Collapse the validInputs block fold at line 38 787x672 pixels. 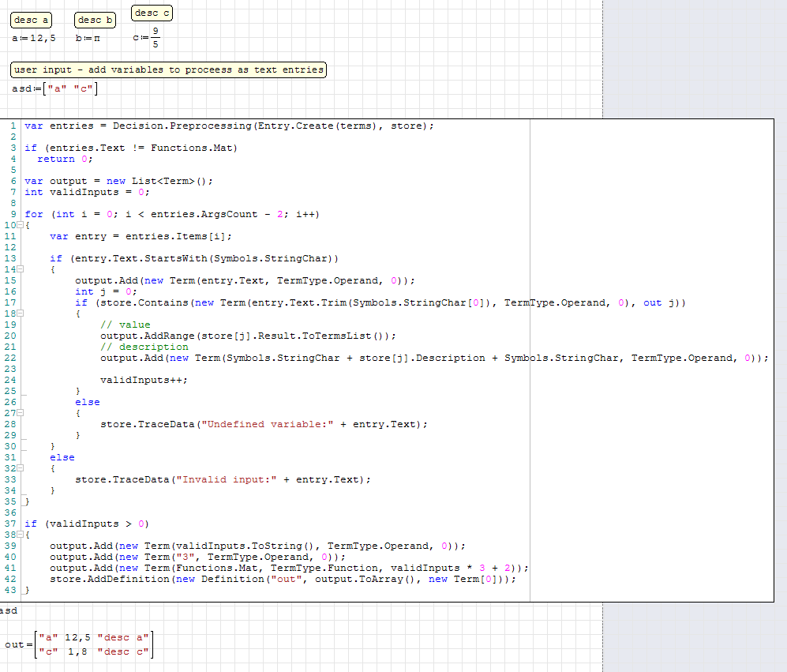21,535
